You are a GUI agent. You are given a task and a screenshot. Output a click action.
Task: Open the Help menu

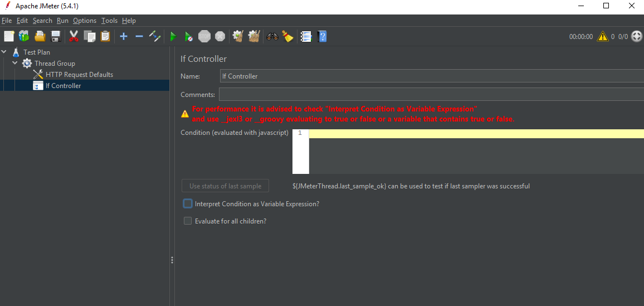(129, 21)
